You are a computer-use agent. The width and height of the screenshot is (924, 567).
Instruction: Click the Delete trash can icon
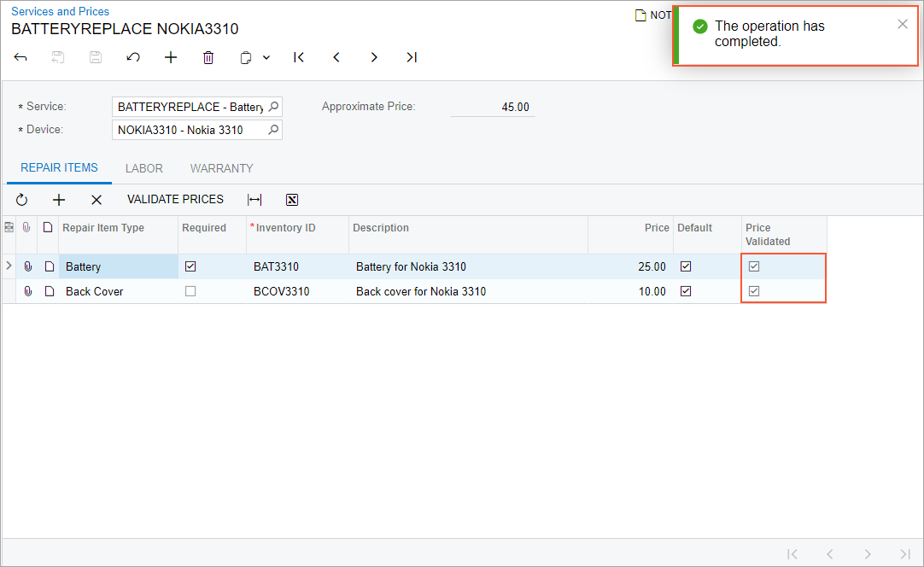(208, 57)
